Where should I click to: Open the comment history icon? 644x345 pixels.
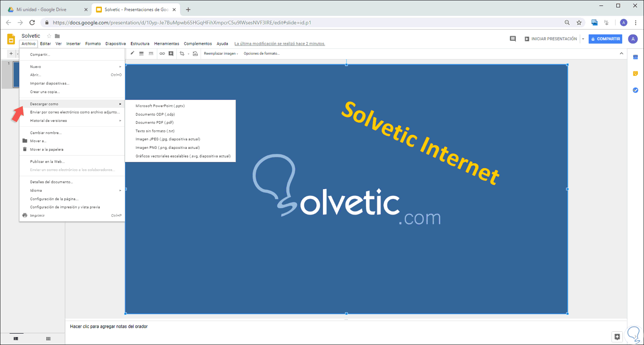pyautogui.click(x=513, y=39)
